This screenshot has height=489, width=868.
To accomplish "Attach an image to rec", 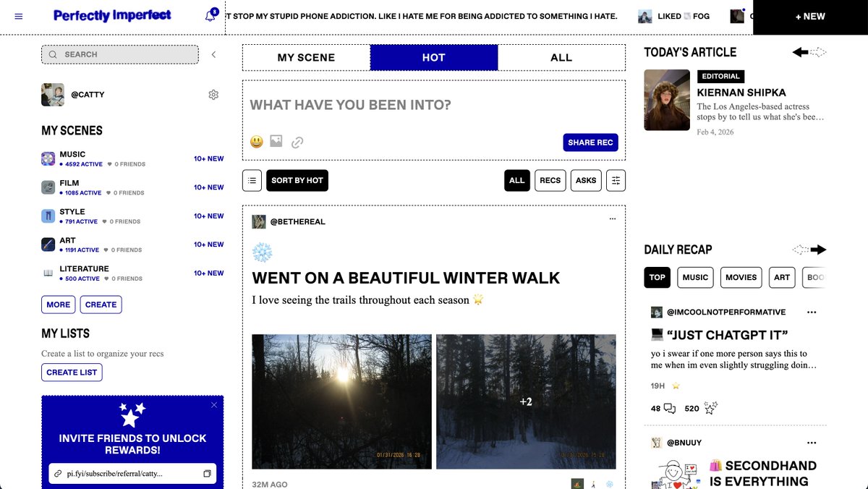I will [276, 141].
